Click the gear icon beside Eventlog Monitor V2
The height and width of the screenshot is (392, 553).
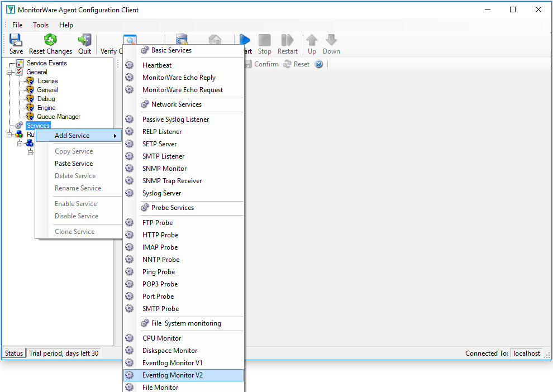point(130,375)
